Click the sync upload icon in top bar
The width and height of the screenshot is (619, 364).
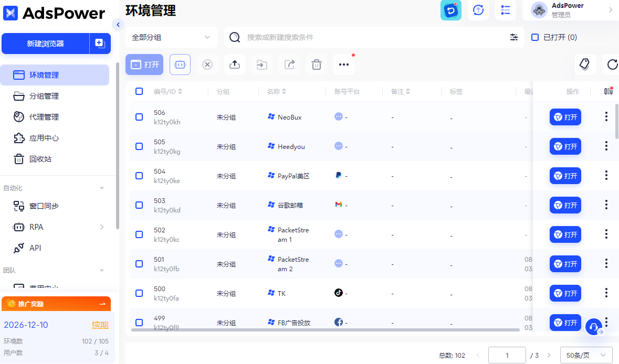coord(478,10)
